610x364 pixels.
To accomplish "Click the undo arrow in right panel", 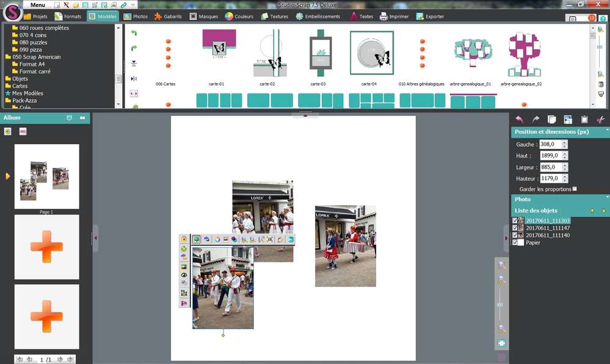I will pos(519,120).
